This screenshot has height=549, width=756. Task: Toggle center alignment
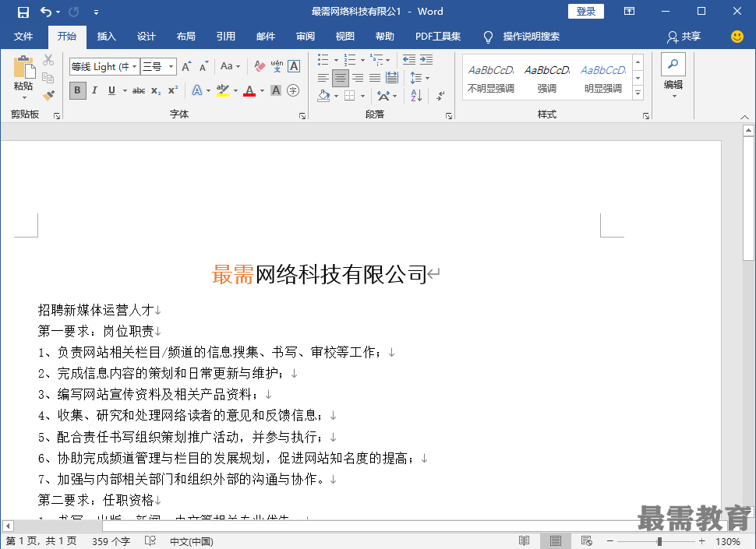pos(341,78)
